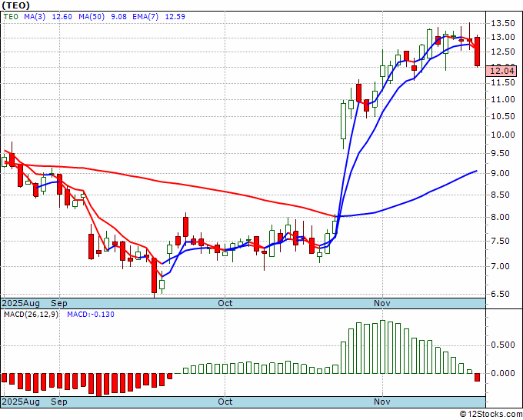Click the Sep label on price chart axis
The width and height of the screenshot is (523, 420).
click(59, 303)
